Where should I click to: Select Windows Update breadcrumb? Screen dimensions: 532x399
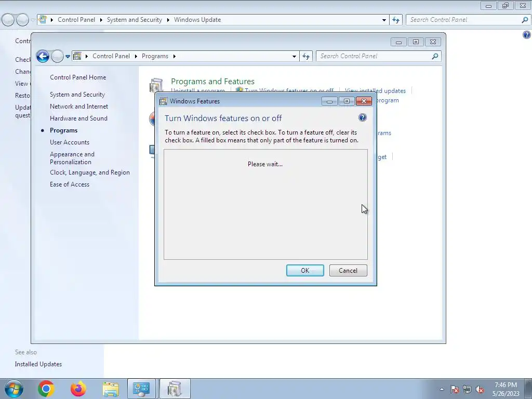click(197, 20)
